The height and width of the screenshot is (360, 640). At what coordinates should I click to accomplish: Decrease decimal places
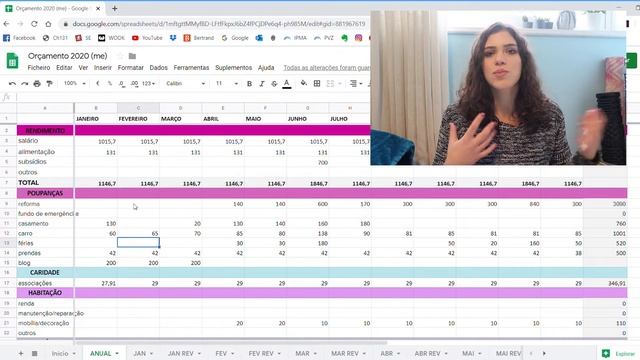coord(122,84)
